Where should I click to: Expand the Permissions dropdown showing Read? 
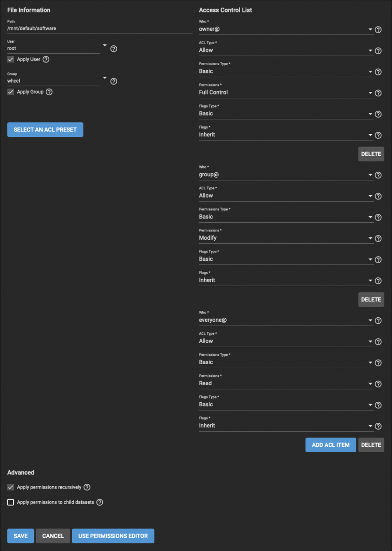pyautogui.click(x=286, y=383)
